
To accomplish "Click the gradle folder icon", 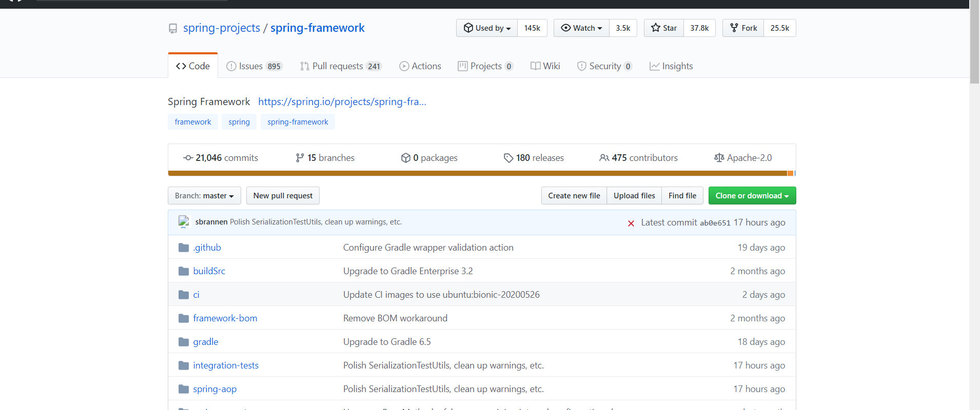I will click(184, 342).
